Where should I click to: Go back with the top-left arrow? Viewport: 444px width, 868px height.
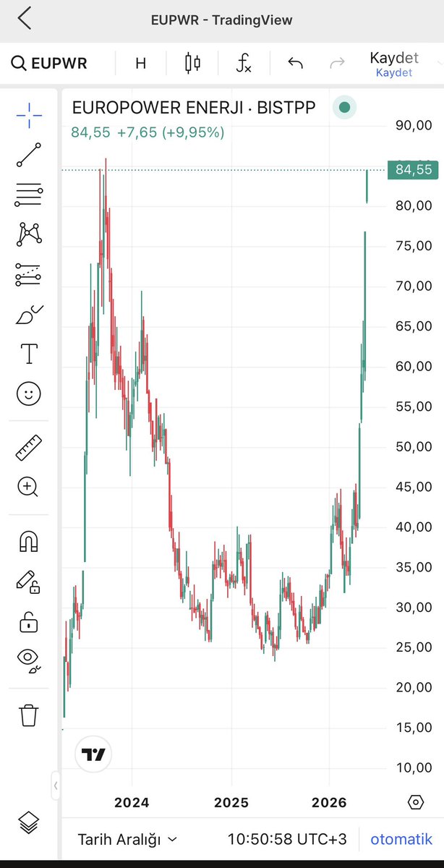[25, 18]
